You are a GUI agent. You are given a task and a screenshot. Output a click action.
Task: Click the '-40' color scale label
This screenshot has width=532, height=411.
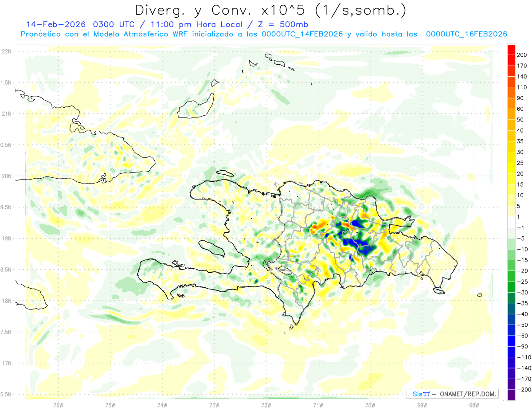click(x=522, y=314)
